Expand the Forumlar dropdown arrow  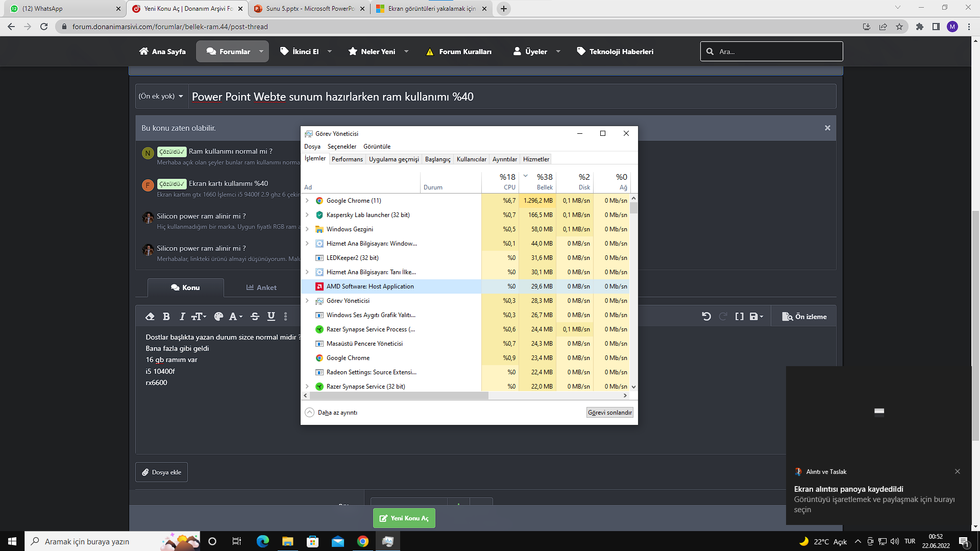[261, 52]
